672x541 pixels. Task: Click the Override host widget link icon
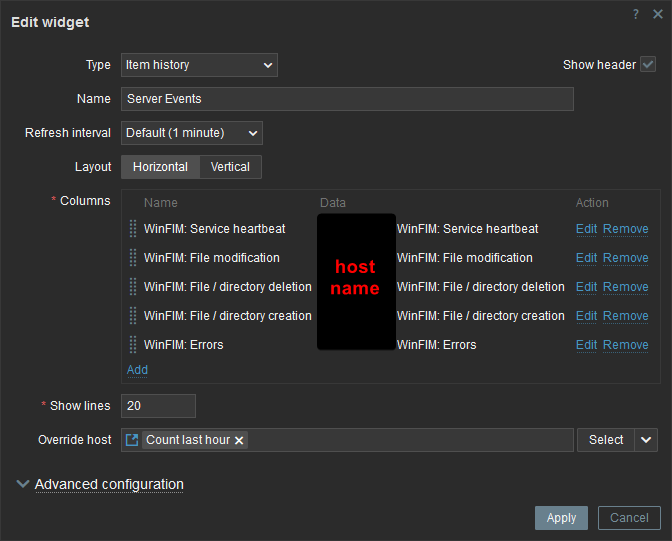pos(132,440)
